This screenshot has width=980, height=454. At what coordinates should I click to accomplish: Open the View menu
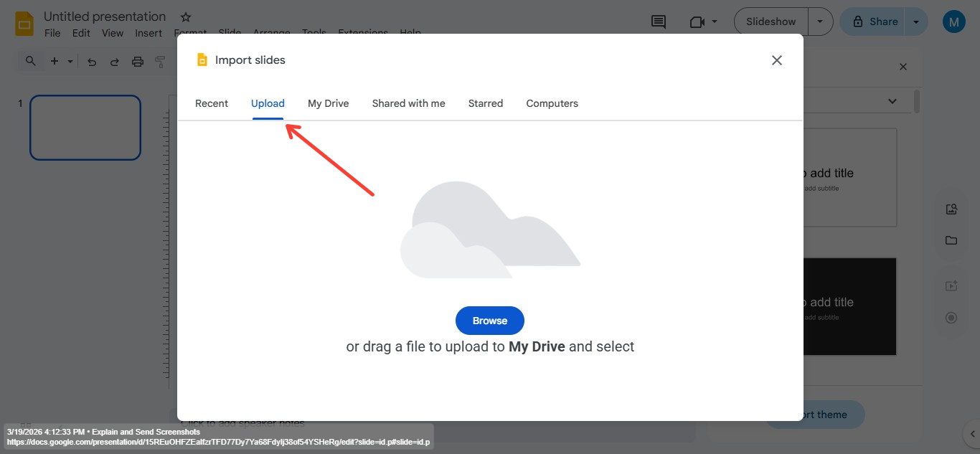tap(113, 33)
